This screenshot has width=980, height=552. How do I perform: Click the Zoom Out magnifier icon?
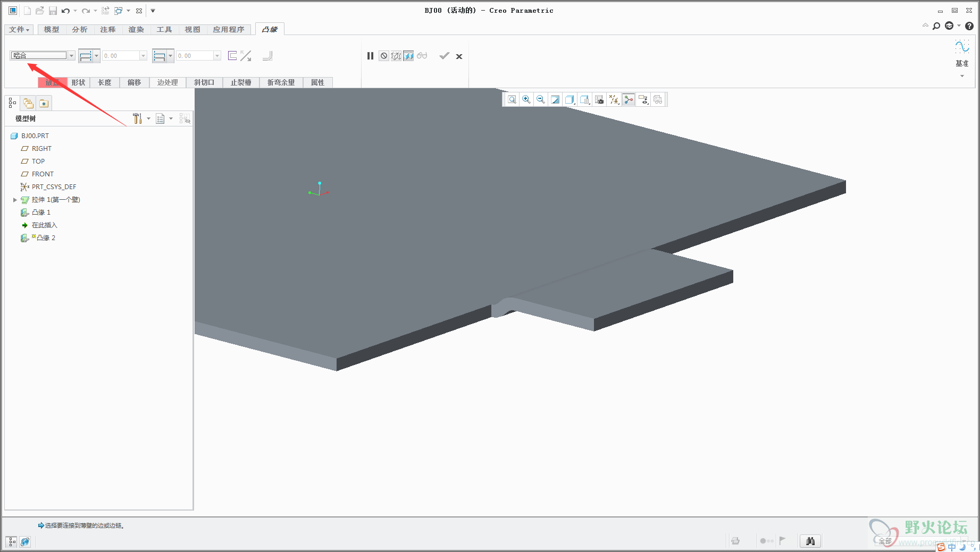pos(541,99)
